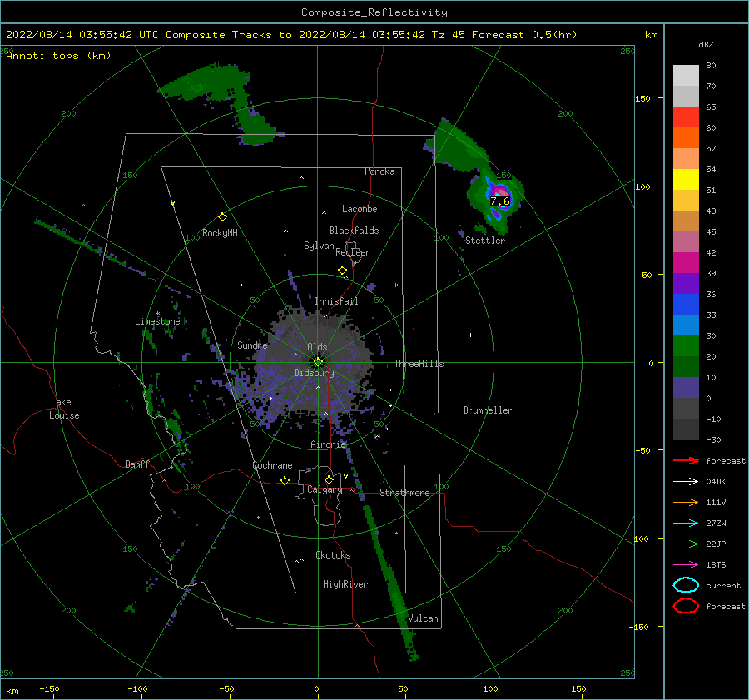
Task: Click the intense storm cell core near Stettler
Action: click(499, 195)
